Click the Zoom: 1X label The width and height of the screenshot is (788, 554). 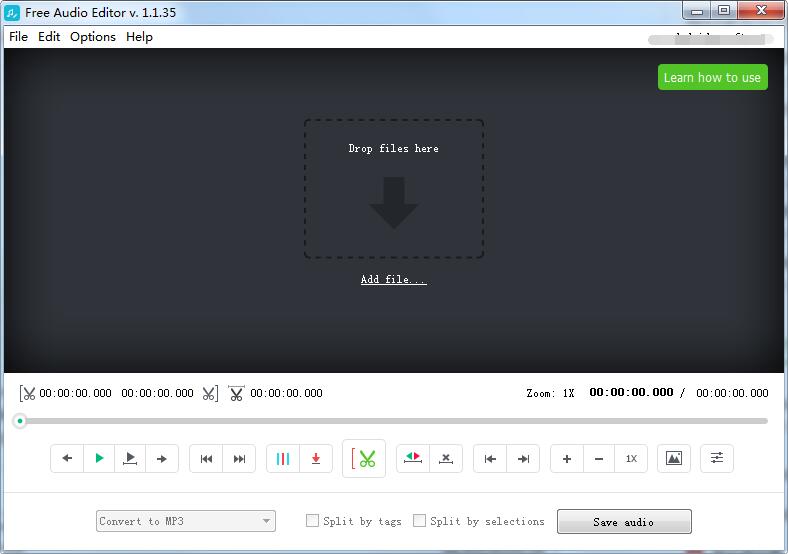coord(550,393)
